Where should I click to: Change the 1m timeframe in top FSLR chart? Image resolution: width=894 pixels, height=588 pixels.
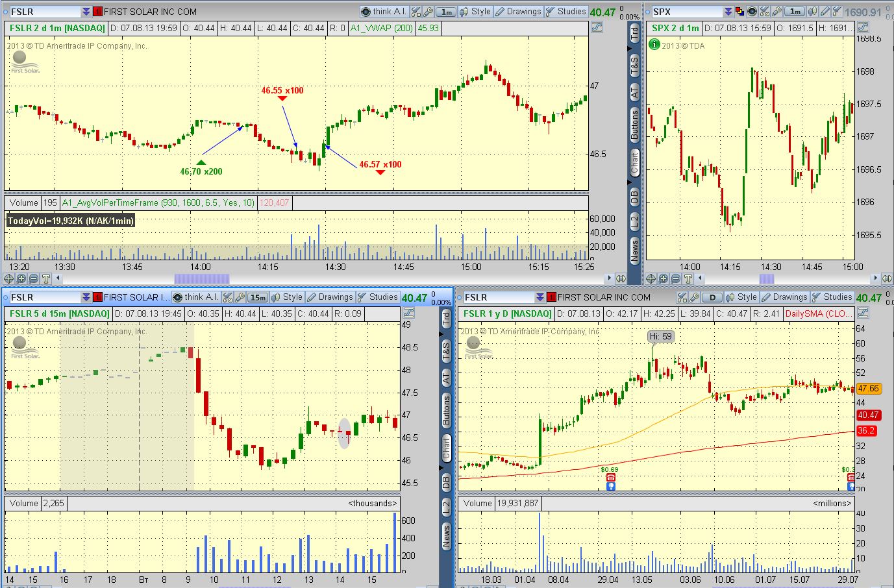coord(446,12)
